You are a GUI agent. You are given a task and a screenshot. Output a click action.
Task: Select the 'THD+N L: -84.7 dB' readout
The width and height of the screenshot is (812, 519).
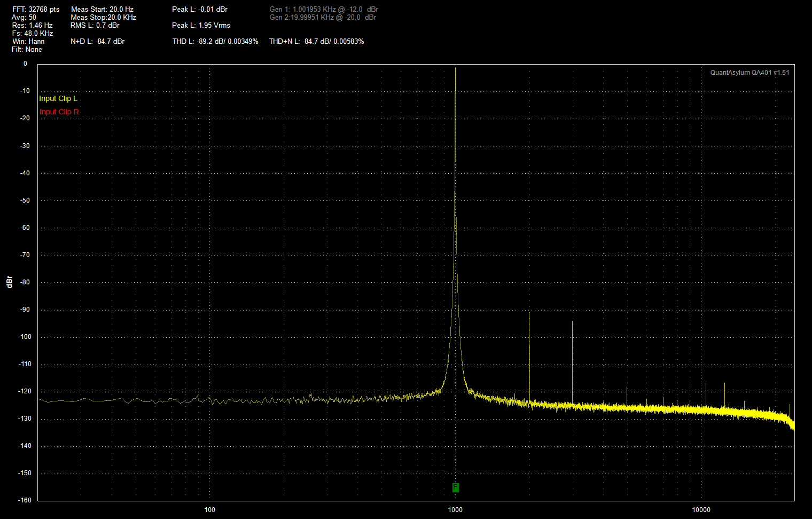(317, 42)
